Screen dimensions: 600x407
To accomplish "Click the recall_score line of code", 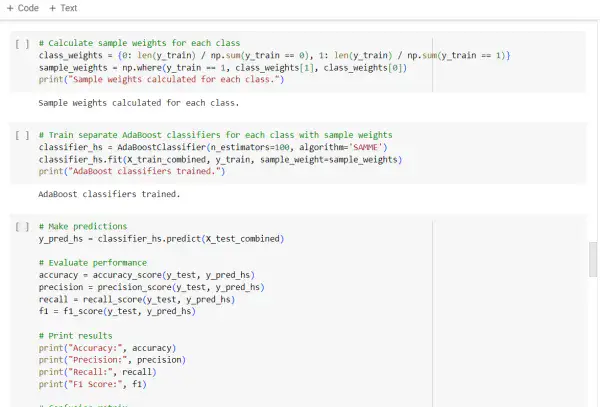I will (135, 299).
